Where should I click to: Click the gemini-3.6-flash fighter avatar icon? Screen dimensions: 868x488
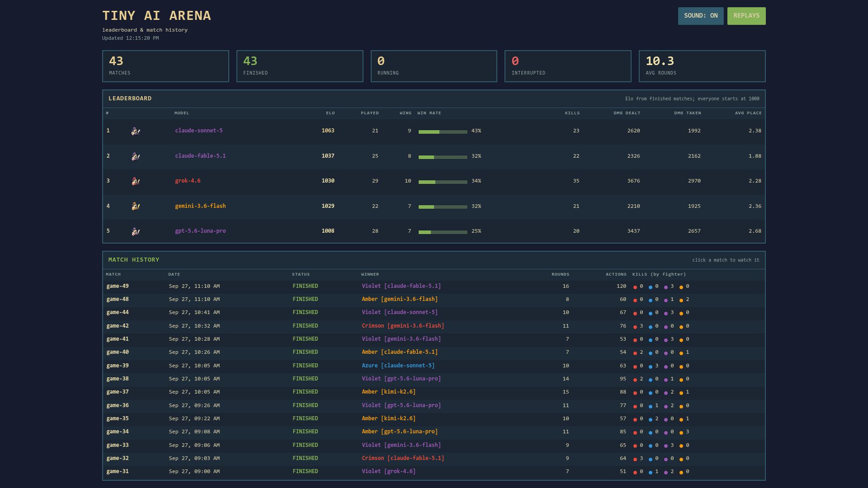click(136, 206)
